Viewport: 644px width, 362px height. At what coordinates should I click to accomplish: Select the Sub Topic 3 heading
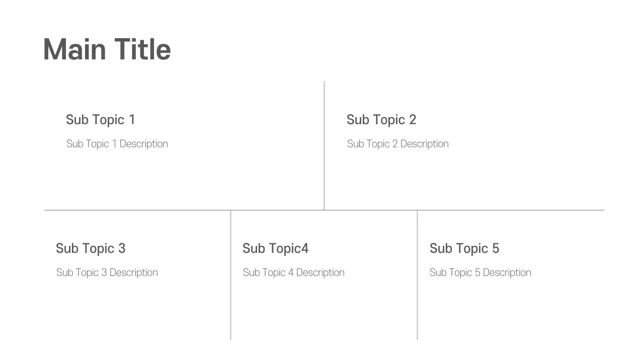coord(91,248)
